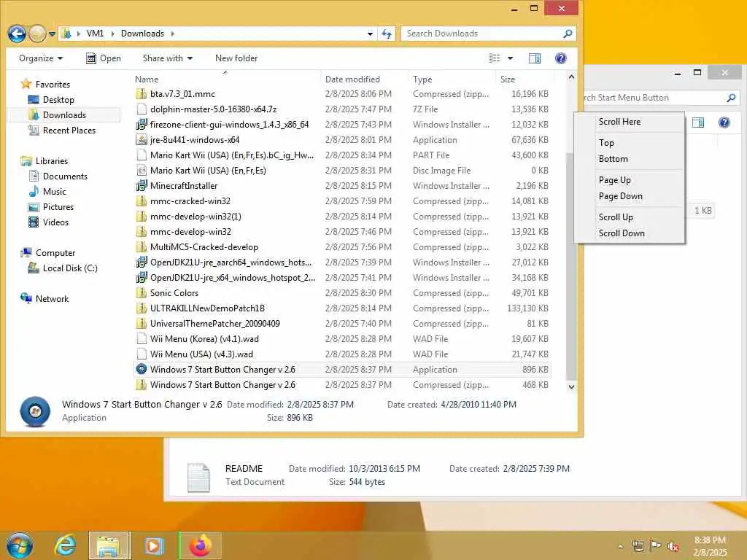Open Firefox from the taskbar
The height and width of the screenshot is (560, 747).
201,545
